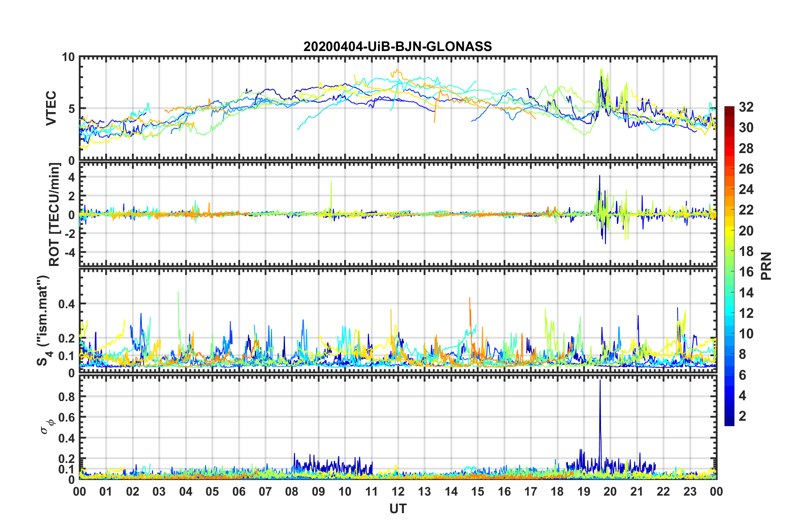
Task: Click ROT axis tick label -4
Action: click(70, 252)
